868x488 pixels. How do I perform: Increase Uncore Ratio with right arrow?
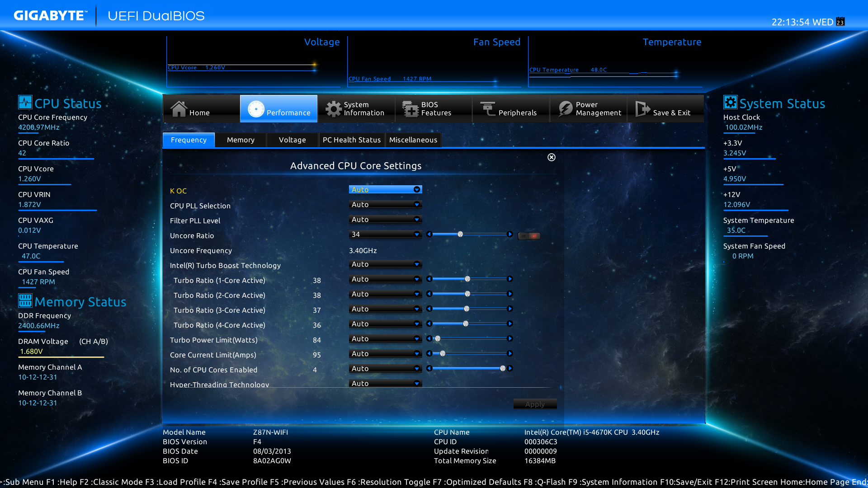[x=510, y=234]
